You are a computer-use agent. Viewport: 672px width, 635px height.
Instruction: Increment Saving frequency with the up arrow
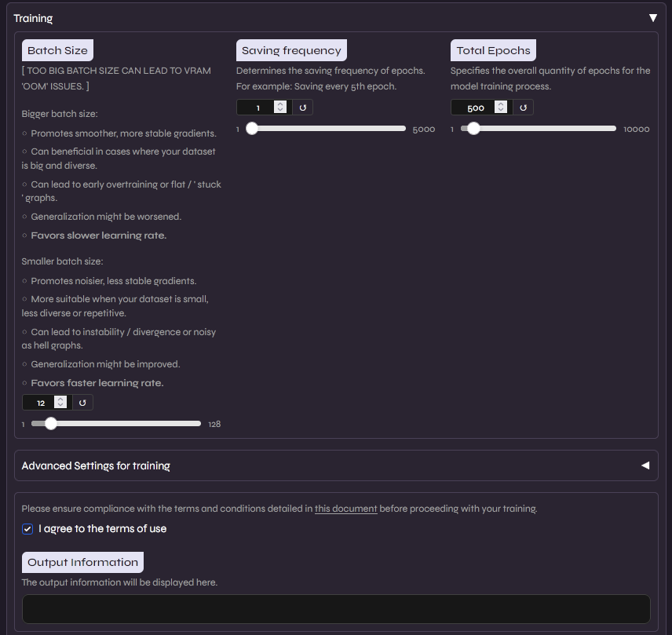pyautogui.click(x=280, y=104)
